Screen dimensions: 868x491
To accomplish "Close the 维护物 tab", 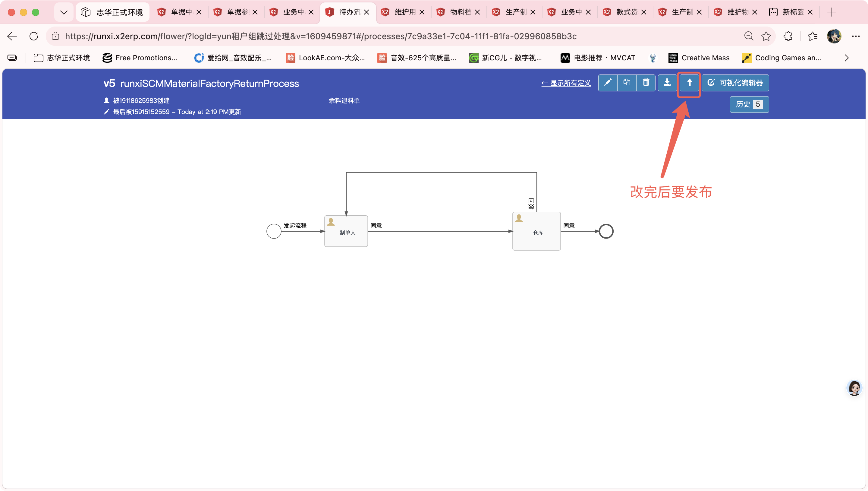I will pos(755,12).
